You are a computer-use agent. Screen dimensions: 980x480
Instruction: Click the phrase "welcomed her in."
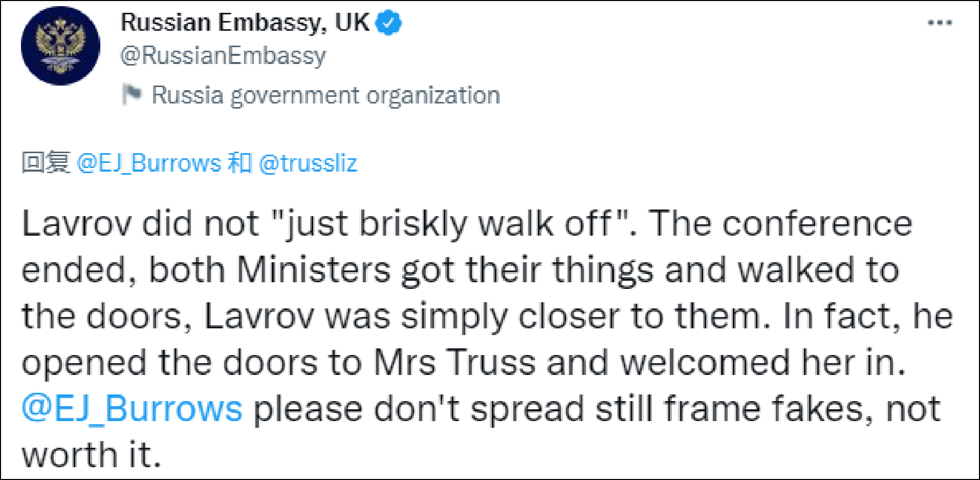tap(763, 363)
